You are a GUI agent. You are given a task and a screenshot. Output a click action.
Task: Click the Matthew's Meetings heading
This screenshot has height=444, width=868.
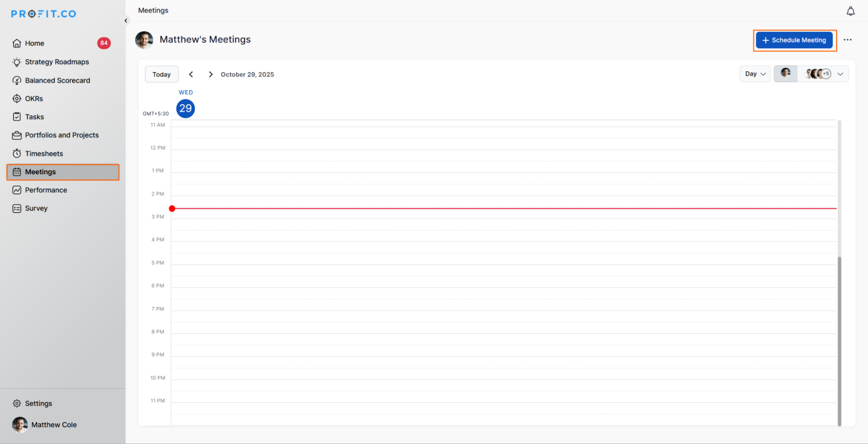pyautogui.click(x=205, y=39)
